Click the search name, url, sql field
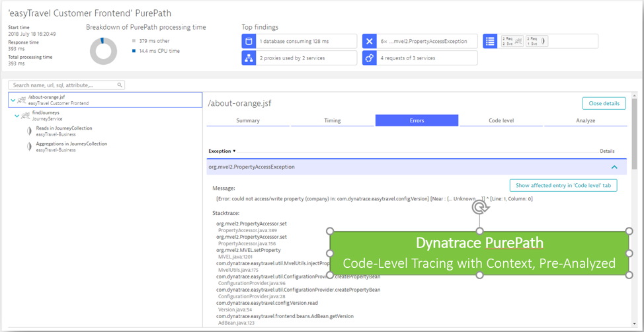The image size is (644, 332). click(67, 85)
